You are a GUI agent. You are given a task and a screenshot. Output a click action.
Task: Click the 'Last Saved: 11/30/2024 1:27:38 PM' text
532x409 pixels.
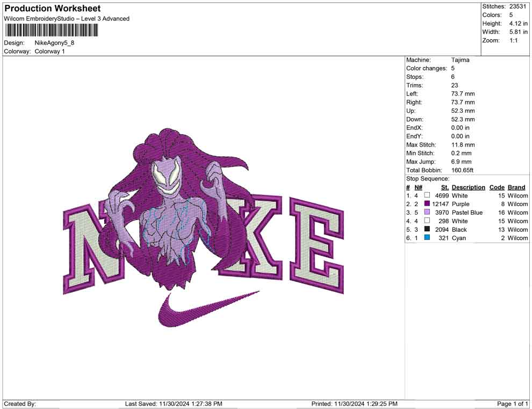click(x=174, y=404)
